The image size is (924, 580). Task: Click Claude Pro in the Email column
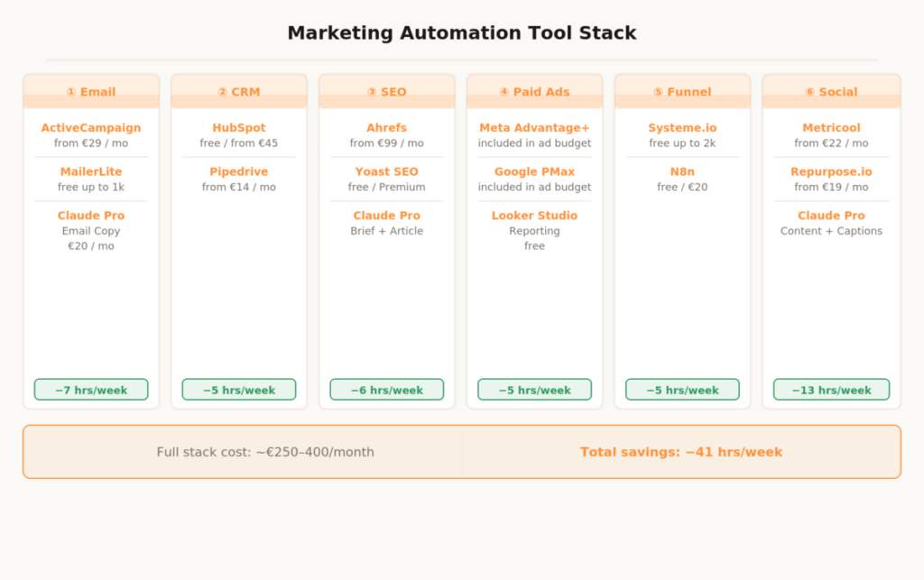point(91,216)
